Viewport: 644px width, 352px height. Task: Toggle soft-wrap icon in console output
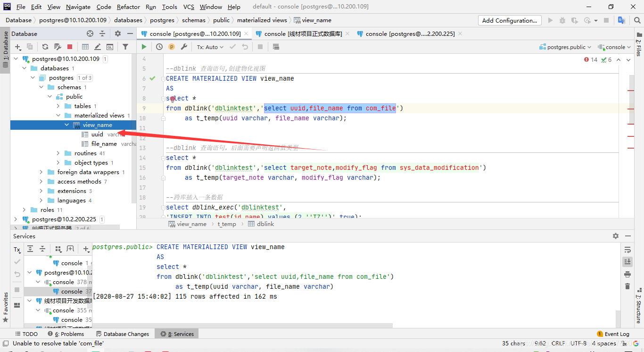point(627,249)
